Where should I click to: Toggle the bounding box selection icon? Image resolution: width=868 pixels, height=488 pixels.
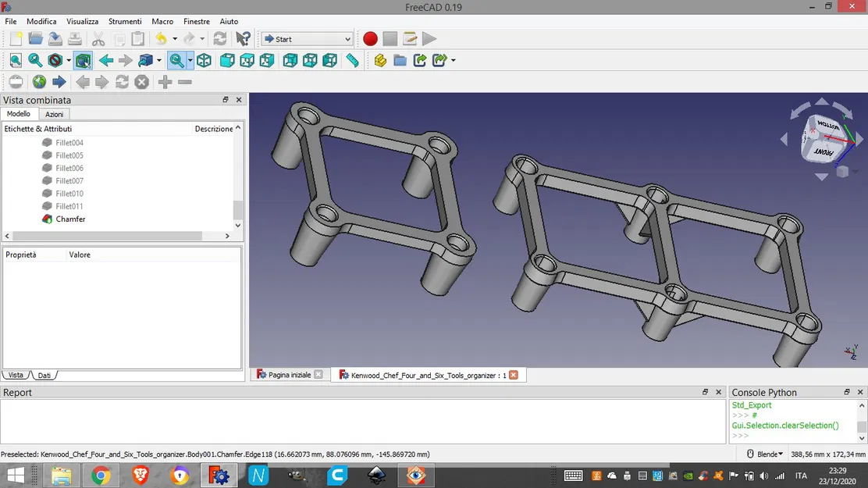84,60
